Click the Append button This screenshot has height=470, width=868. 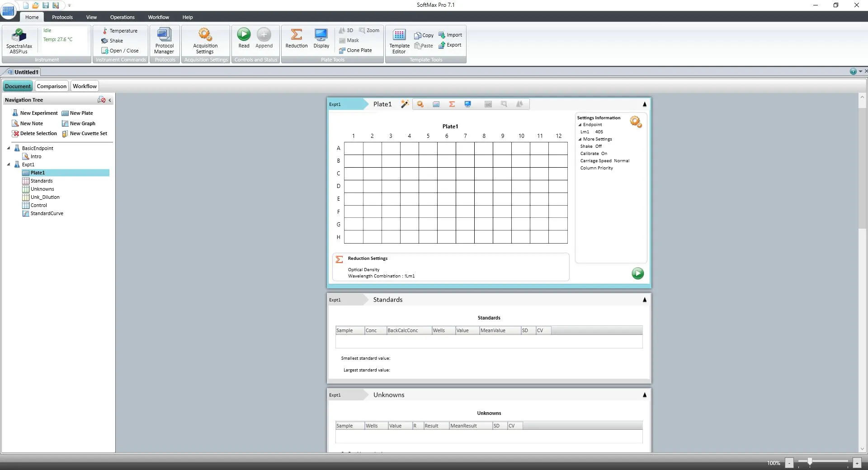coord(264,38)
